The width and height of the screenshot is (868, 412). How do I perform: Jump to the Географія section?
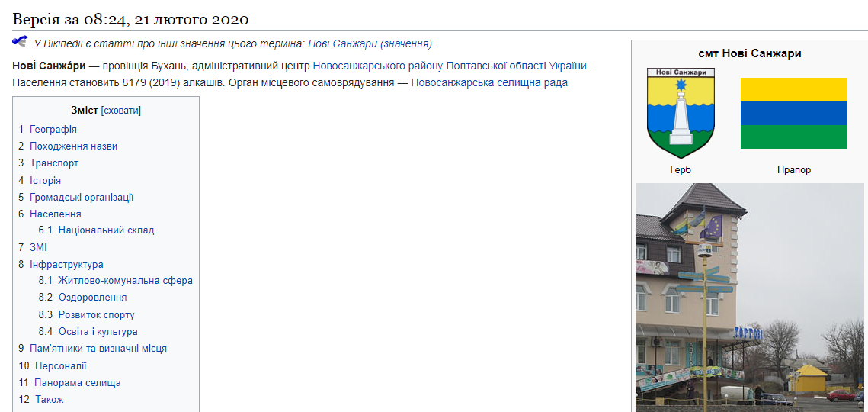[x=53, y=129]
